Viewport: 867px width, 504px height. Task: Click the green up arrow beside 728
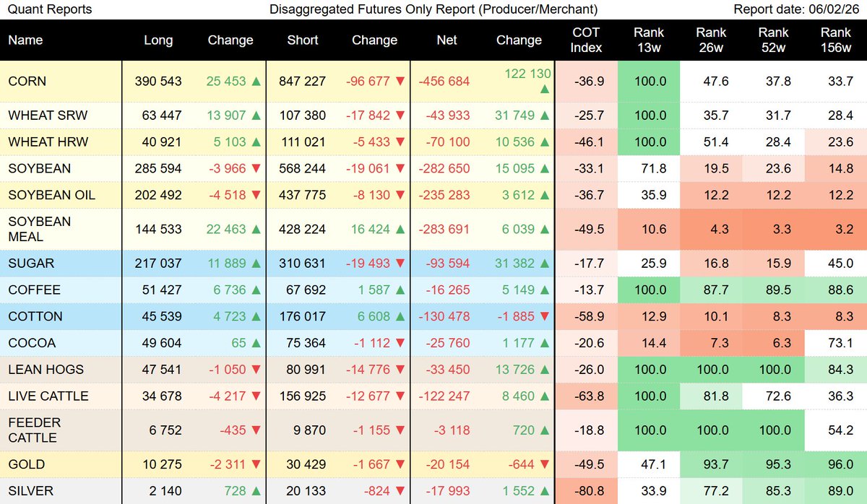pos(255,491)
